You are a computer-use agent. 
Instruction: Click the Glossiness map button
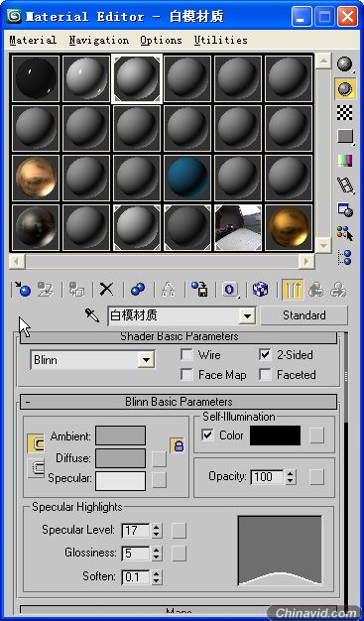coord(180,554)
